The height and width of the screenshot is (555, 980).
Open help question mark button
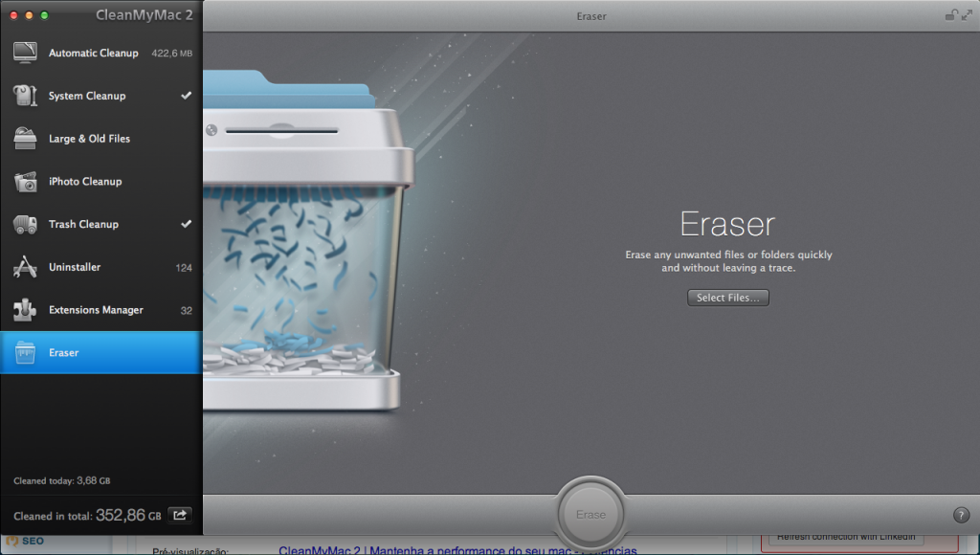tap(961, 515)
